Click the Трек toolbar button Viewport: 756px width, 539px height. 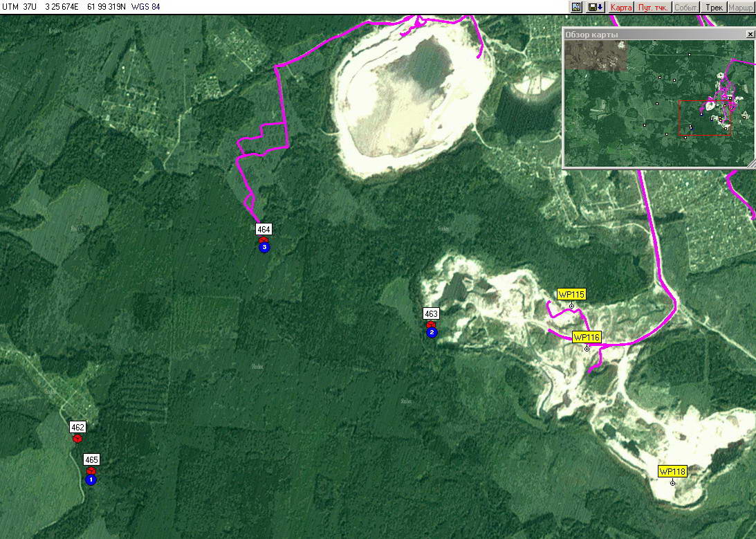[714, 7]
